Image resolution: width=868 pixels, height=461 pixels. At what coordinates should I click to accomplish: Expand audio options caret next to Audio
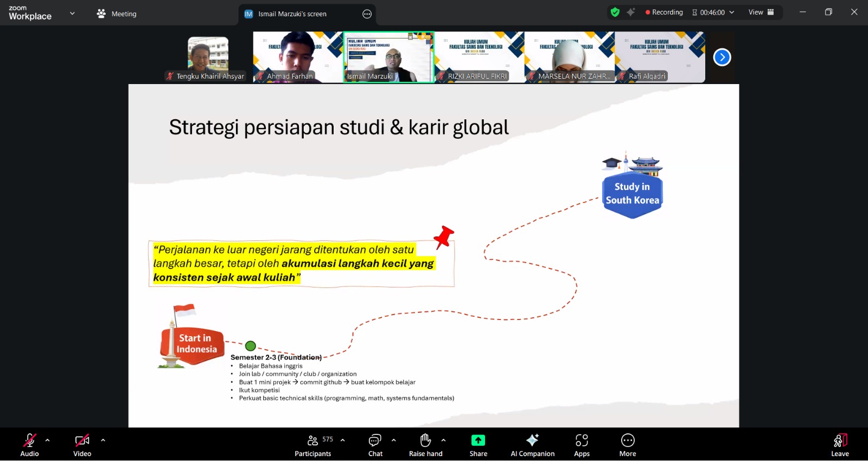pyautogui.click(x=48, y=440)
